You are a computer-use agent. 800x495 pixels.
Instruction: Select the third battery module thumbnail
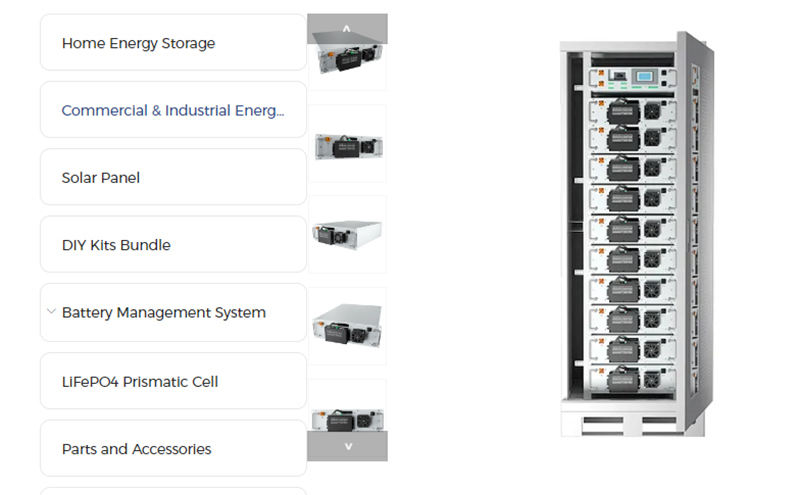tap(347, 235)
